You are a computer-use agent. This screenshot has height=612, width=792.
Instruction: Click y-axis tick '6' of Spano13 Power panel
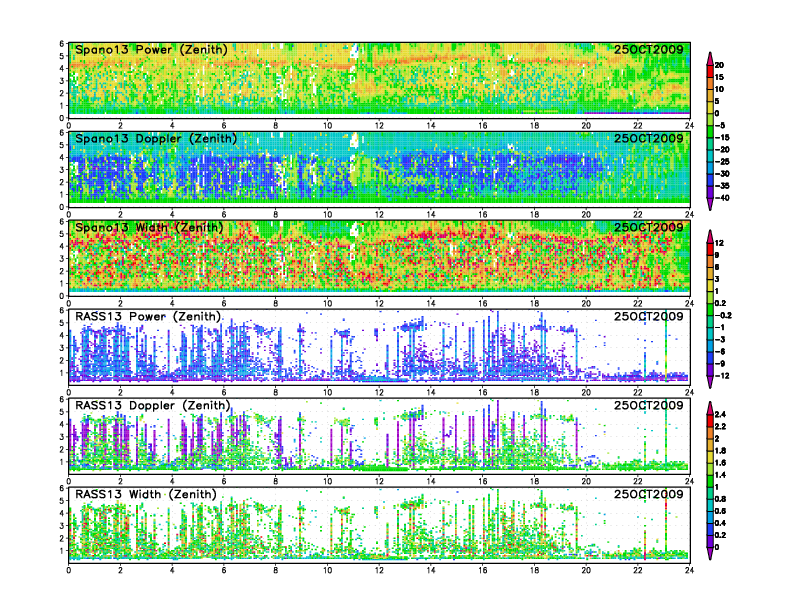point(62,44)
